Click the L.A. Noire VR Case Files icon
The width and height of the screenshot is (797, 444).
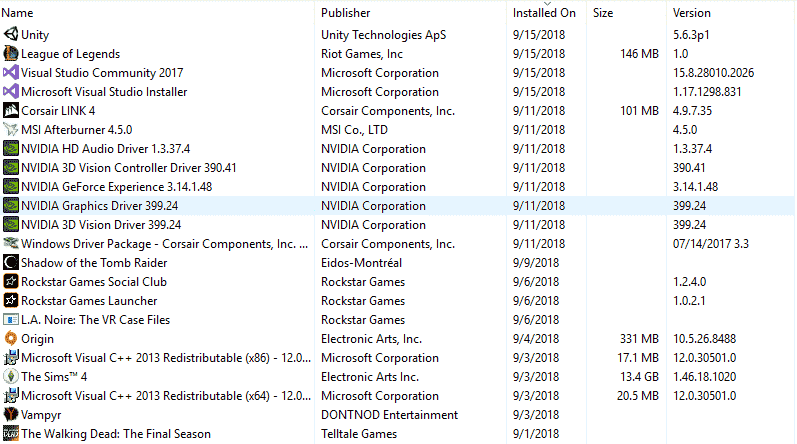click(x=11, y=319)
